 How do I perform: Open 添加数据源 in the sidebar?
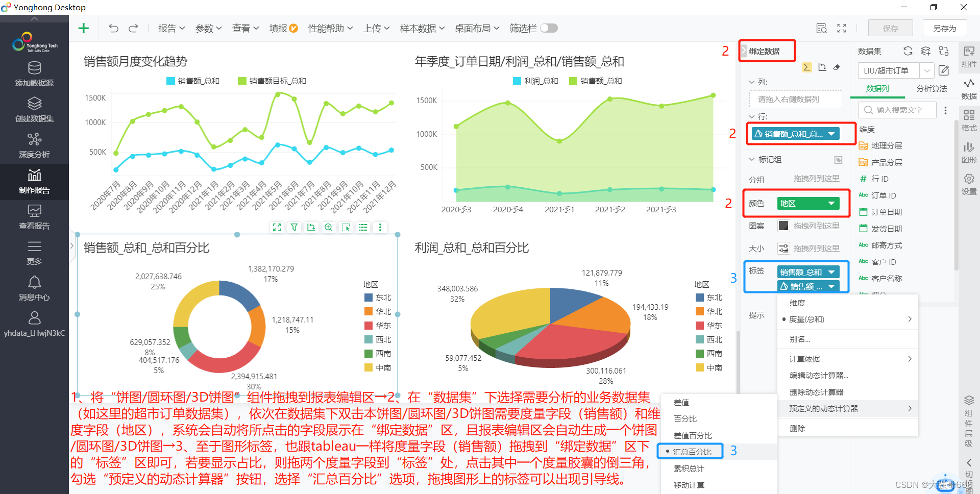[34, 74]
